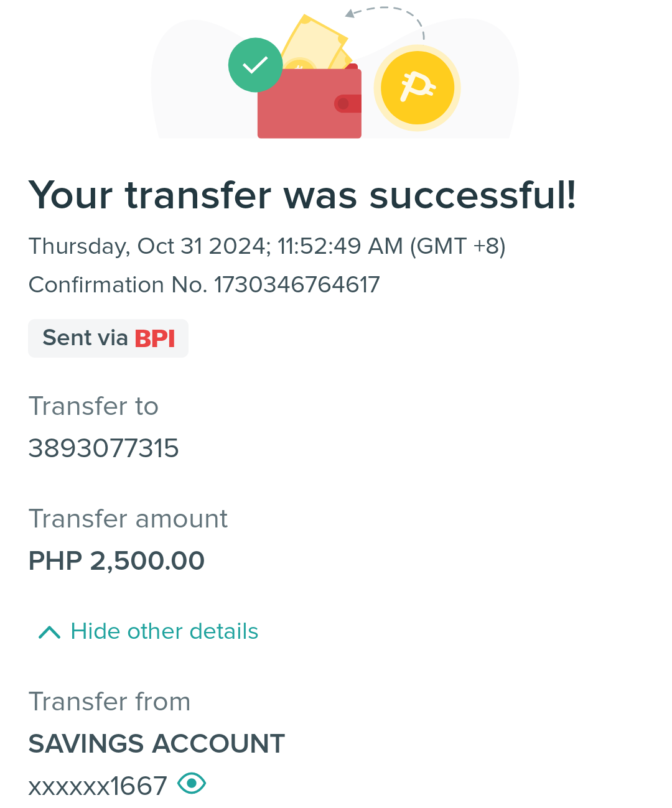Viewport: 672px width, 808px height.
Task: Click the SAVINGS ACCOUNT label
Action: point(157,744)
